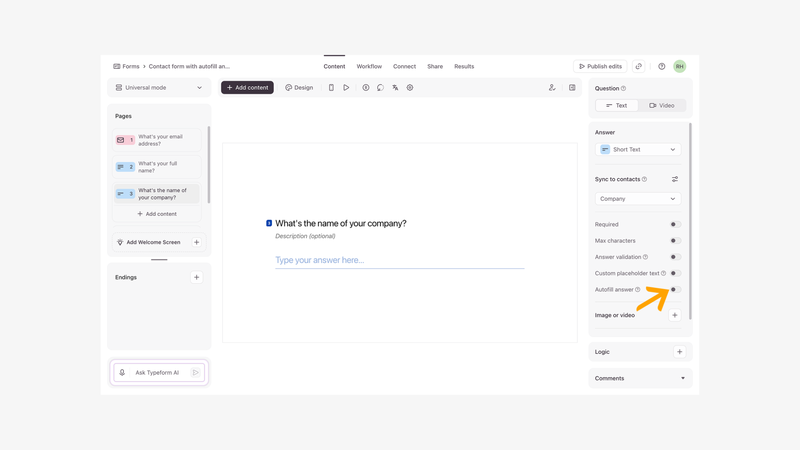Click info icon next to Question heading

coord(623,88)
